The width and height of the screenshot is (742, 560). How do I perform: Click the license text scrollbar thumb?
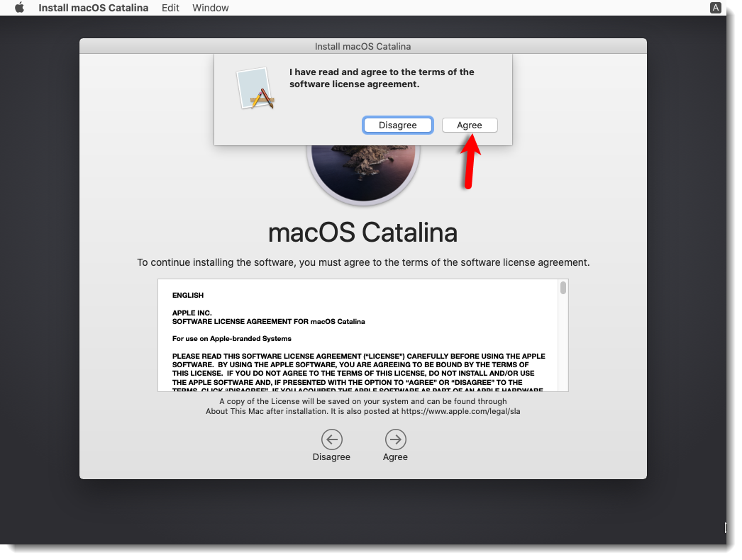tap(563, 288)
